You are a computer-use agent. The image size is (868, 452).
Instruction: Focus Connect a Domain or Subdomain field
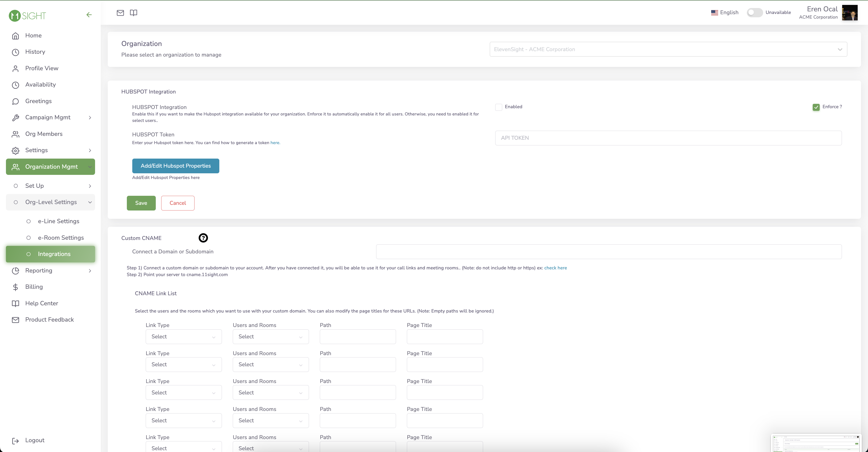tap(609, 252)
